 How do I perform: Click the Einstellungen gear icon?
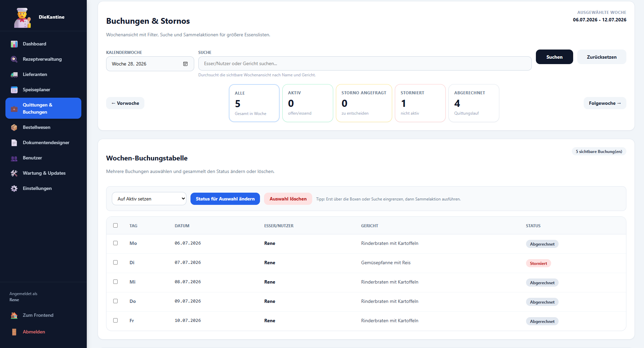(x=14, y=189)
